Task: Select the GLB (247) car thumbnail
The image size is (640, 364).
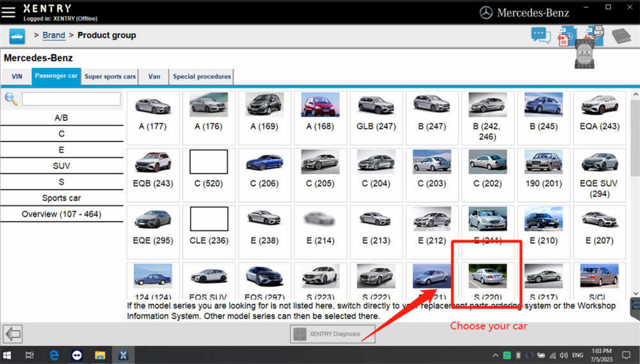Action: 376,113
